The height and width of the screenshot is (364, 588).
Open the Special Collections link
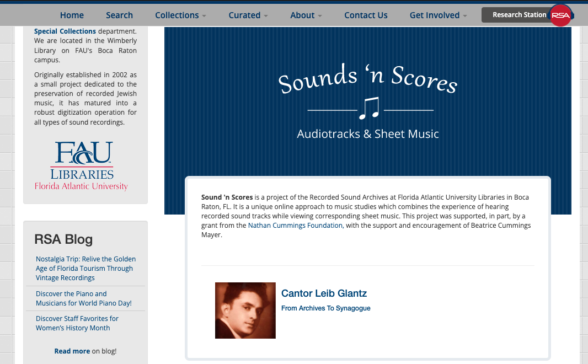[65, 31]
